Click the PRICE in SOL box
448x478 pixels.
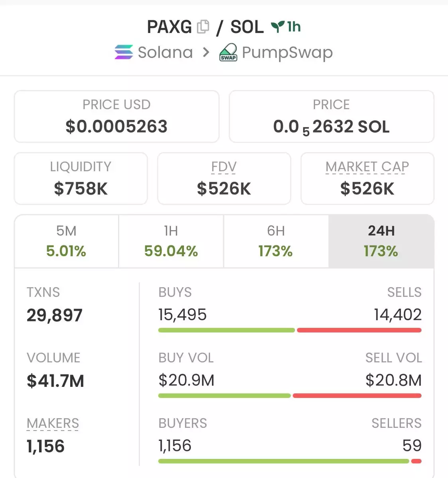331,117
